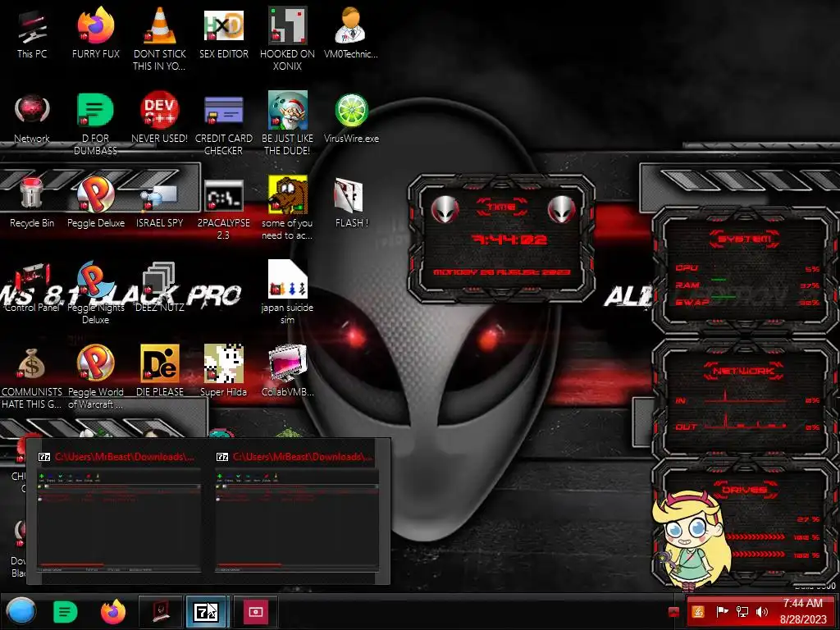
Task: Select the HOOKED ON XONIX game icon
Action: coord(287,39)
